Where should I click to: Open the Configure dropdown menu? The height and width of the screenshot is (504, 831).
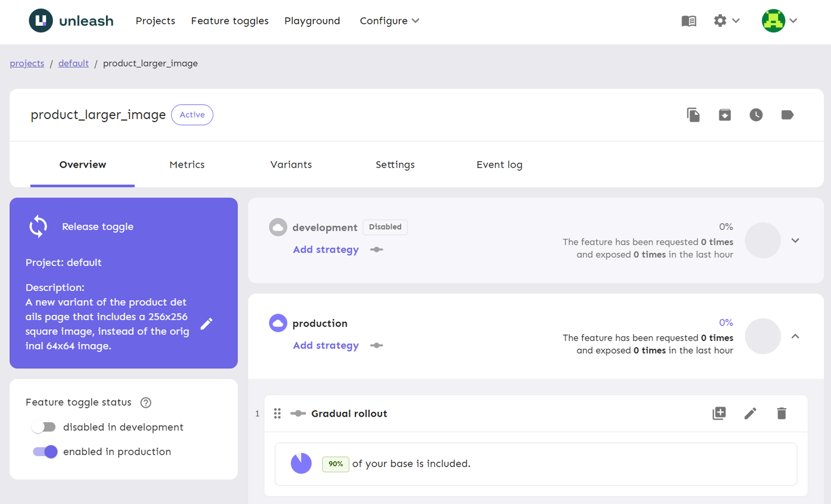point(389,21)
